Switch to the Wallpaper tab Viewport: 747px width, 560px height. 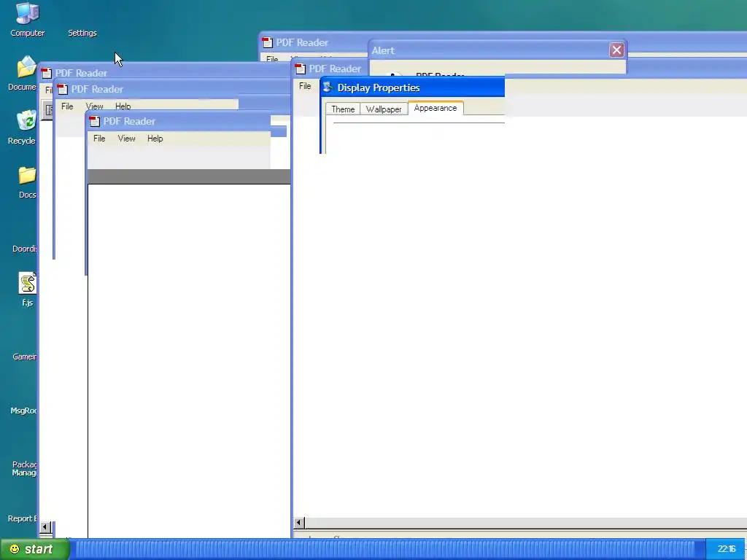[x=384, y=109]
